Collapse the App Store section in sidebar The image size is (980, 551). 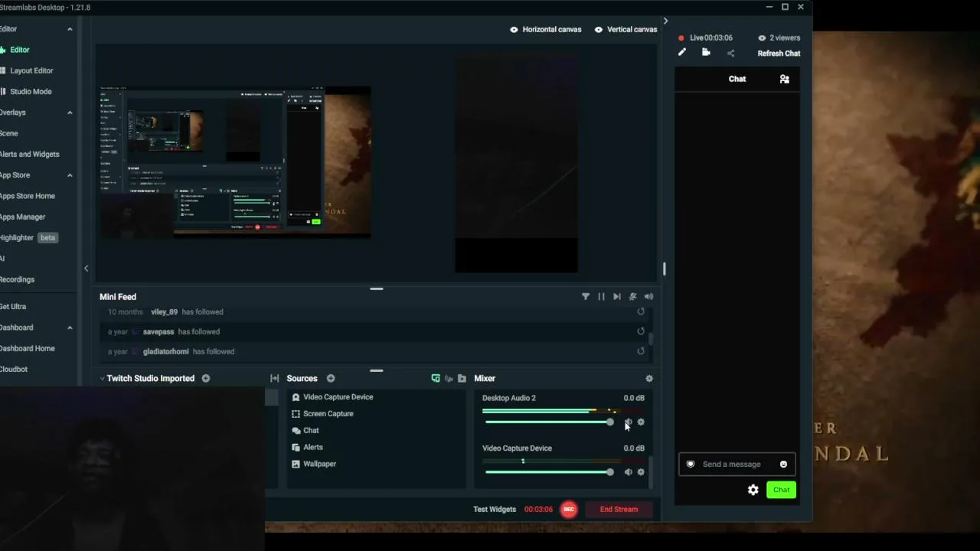pos(70,175)
